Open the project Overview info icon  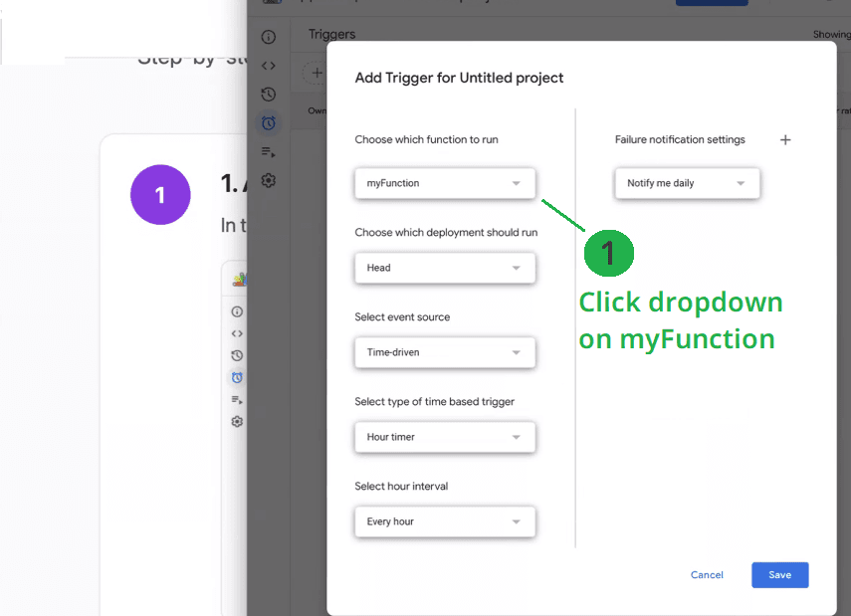point(267,37)
